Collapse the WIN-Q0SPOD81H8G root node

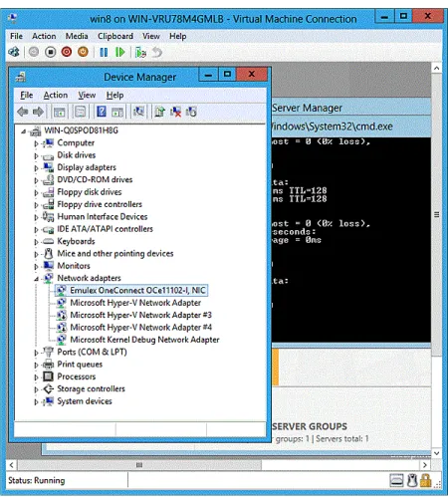click(23, 131)
